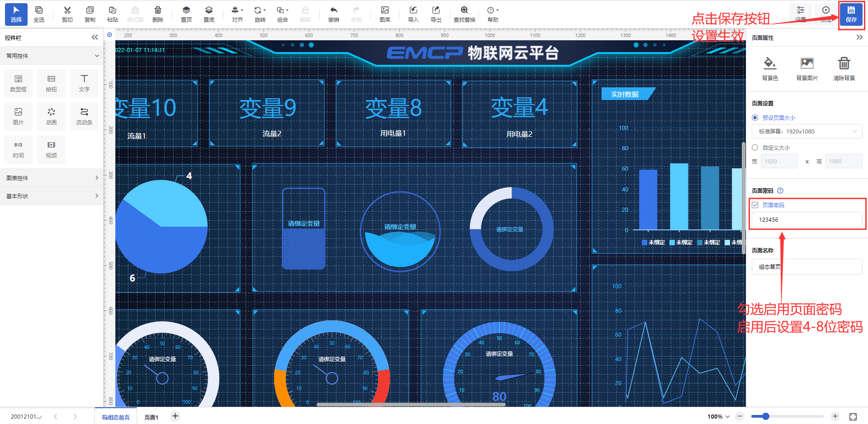868x424 pixels.
Task: Select the 变量8 用电量1 widget
Action: pos(393,113)
